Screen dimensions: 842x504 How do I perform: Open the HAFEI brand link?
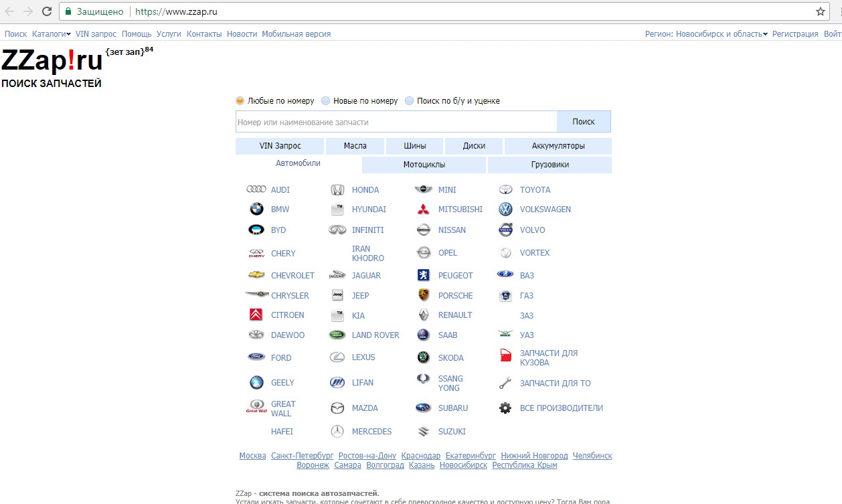282,432
